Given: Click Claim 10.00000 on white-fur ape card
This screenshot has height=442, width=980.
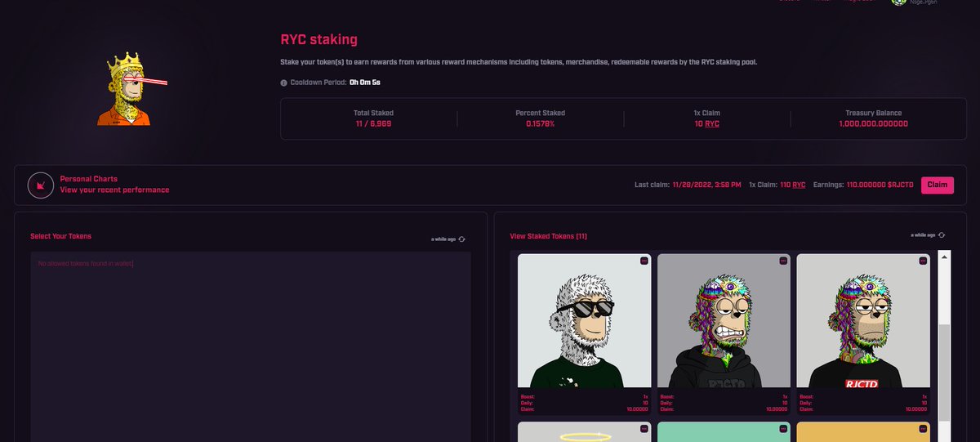Looking at the screenshot, I should (585, 409).
